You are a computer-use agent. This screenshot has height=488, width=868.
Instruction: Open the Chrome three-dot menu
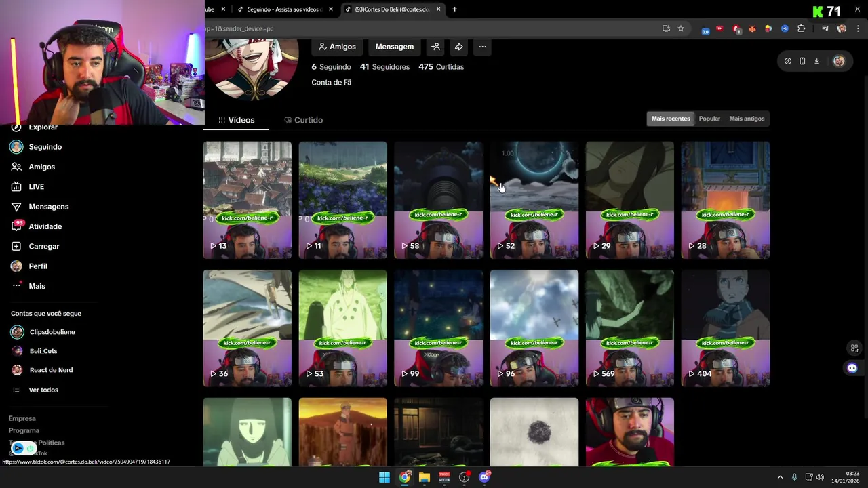point(858,28)
